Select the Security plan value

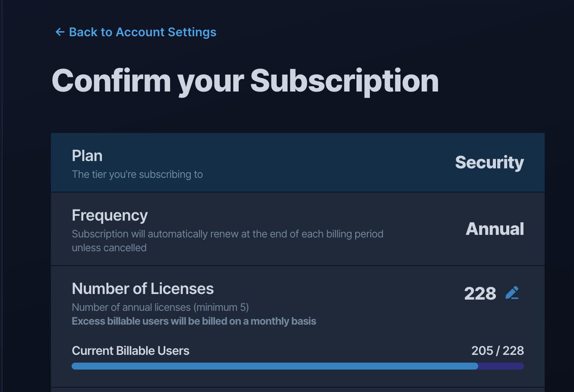click(489, 162)
